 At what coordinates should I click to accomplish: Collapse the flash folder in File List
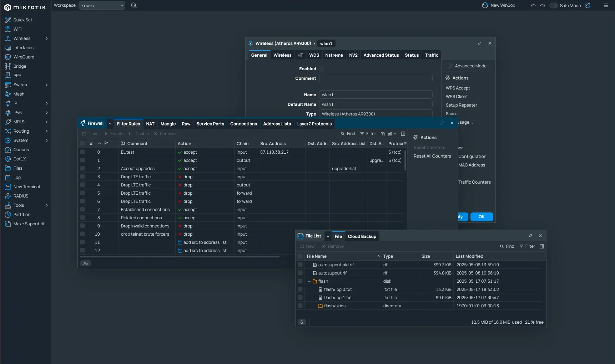pyautogui.click(x=309, y=281)
